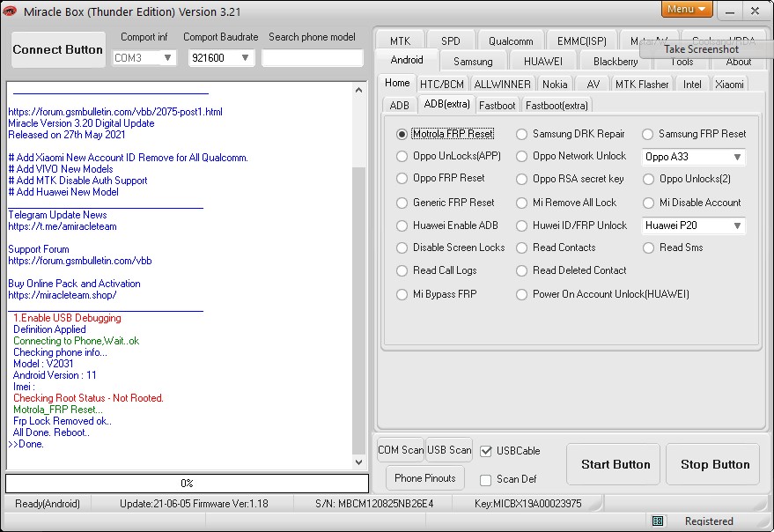Open the 921600 baudrate dropdown

point(221,58)
